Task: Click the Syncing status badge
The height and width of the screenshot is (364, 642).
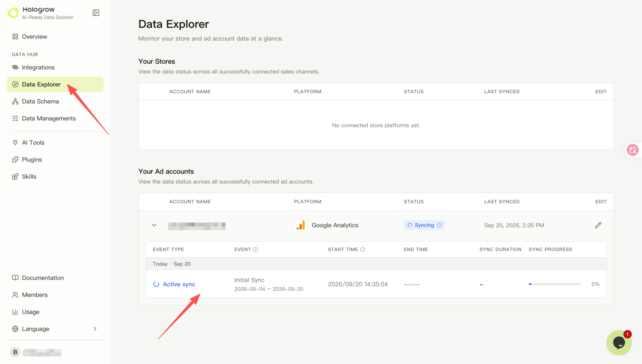Action: click(424, 225)
